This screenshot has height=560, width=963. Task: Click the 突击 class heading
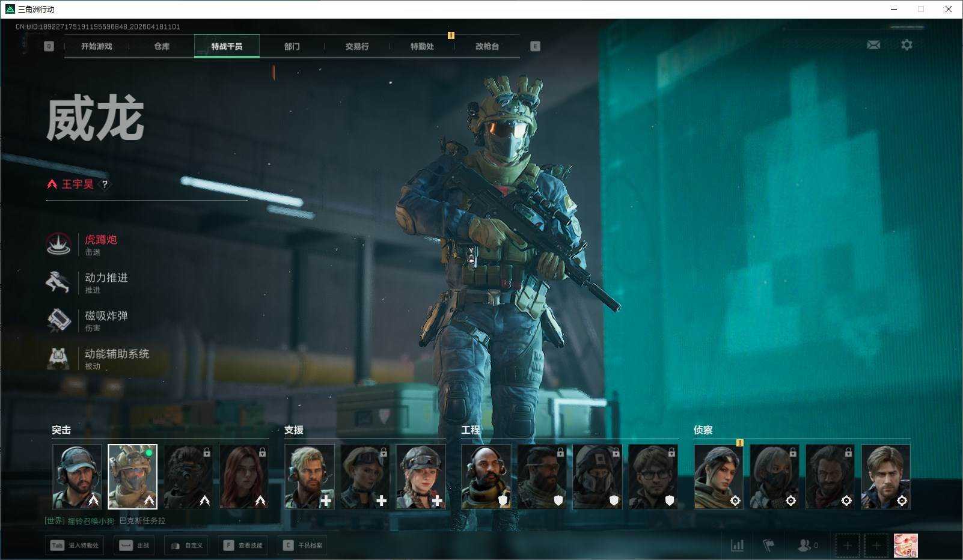click(61, 430)
